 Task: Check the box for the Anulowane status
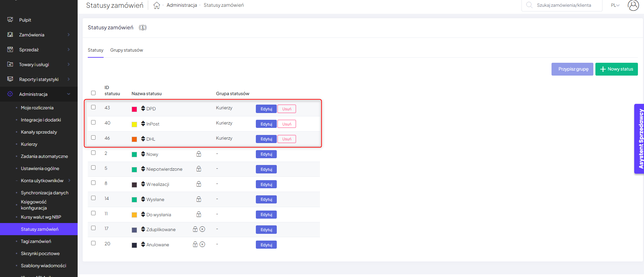point(93,243)
